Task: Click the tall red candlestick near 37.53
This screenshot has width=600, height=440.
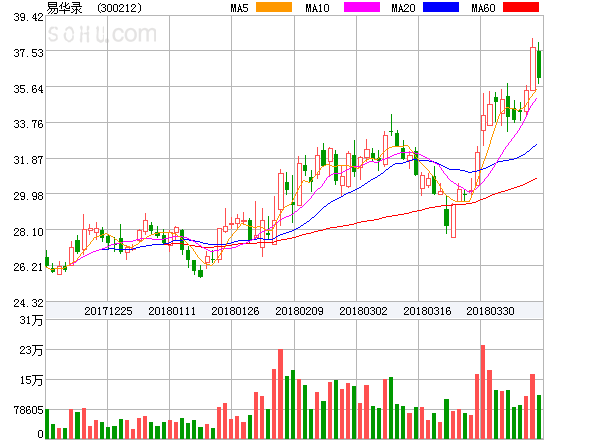Action: click(533, 66)
